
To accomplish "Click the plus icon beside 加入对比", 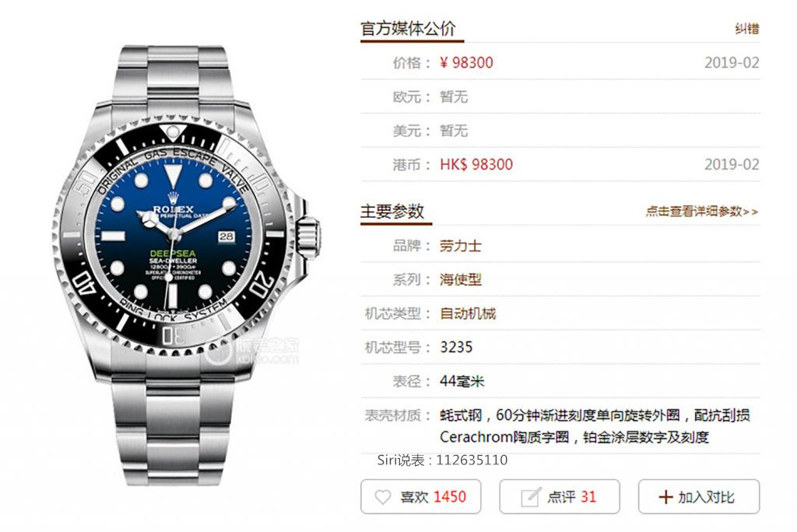I will coord(665,497).
